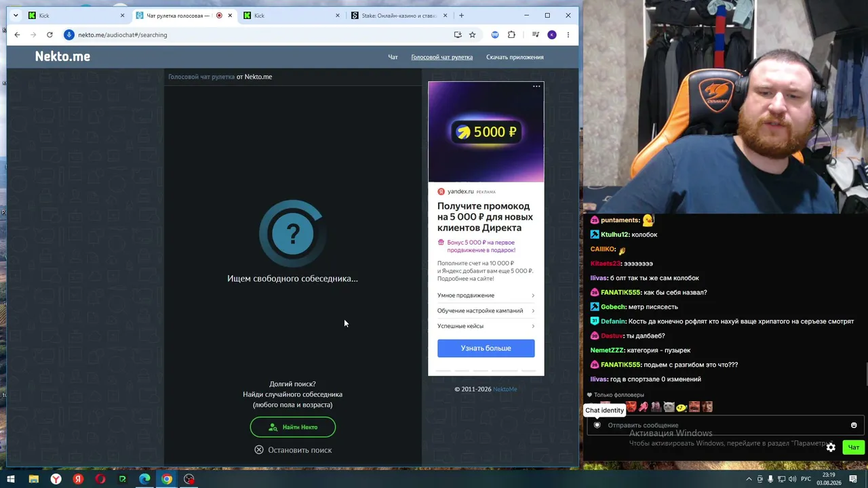The image size is (868, 488).
Task: Click the Узнать больше button
Action: [x=486, y=348]
